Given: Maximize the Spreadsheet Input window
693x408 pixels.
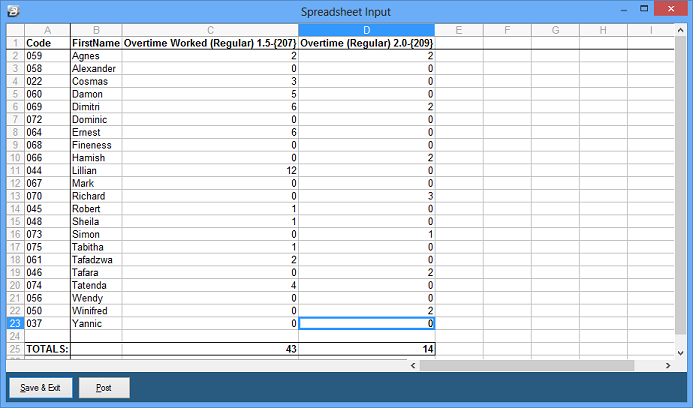Looking at the screenshot, I should 644,8.
